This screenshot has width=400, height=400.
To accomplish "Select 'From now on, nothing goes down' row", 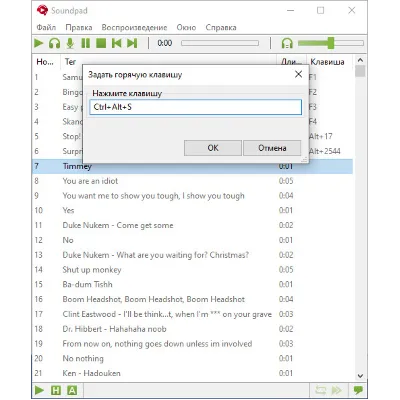I will point(193,344).
